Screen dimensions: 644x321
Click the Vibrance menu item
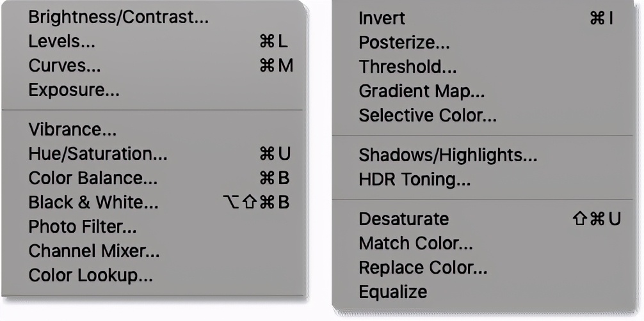[x=72, y=130]
